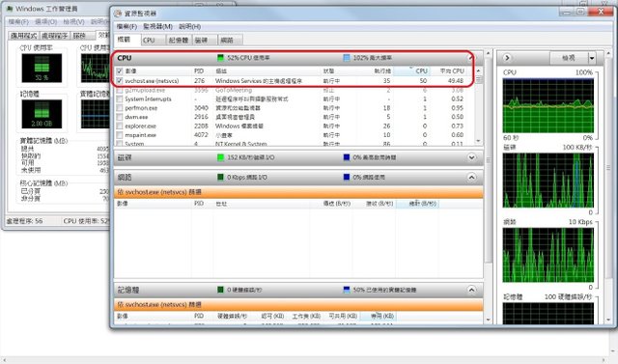Open 選項(O) menu in Task Manager window
This screenshot has height=364, width=618.
pos(45,21)
